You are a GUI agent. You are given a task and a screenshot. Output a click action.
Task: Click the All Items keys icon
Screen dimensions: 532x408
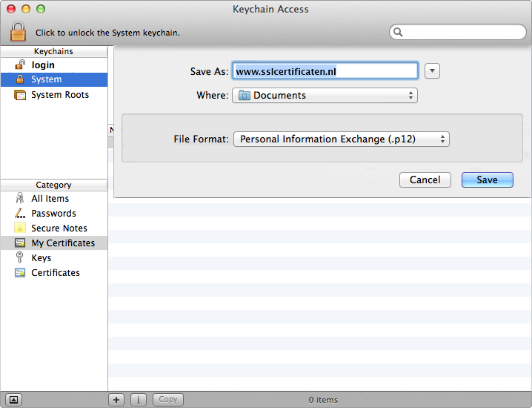click(20, 198)
